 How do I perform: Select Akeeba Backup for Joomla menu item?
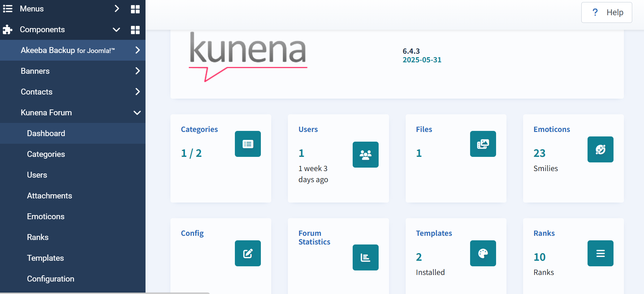coord(73,50)
